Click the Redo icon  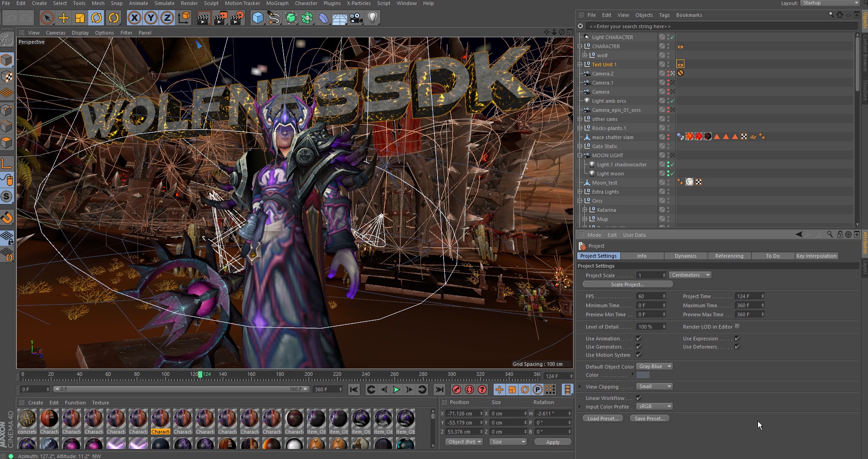click(26, 18)
